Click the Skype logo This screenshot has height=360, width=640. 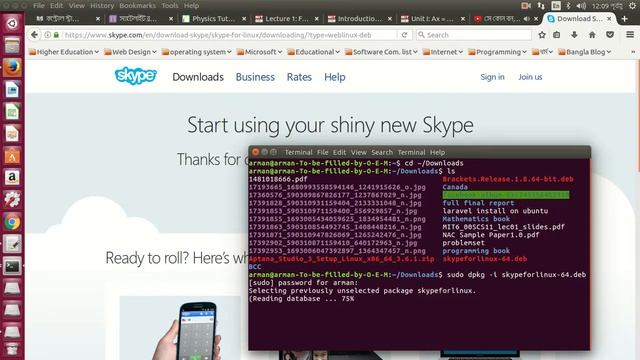(x=136, y=76)
